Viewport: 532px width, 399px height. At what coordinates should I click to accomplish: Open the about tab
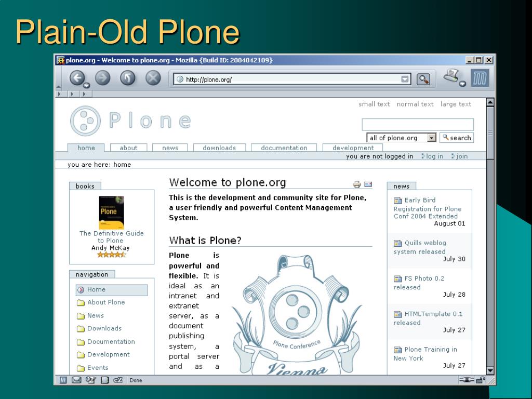(129, 148)
